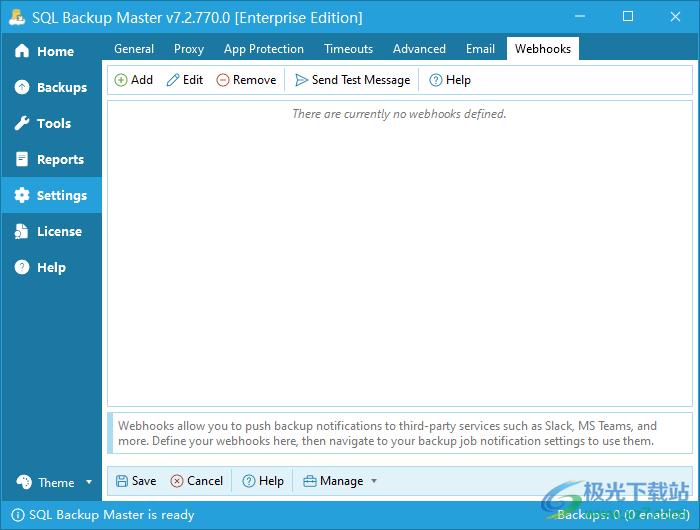700x530 pixels.
Task: Click the paper plane Send Test icon
Action: tap(301, 80)
